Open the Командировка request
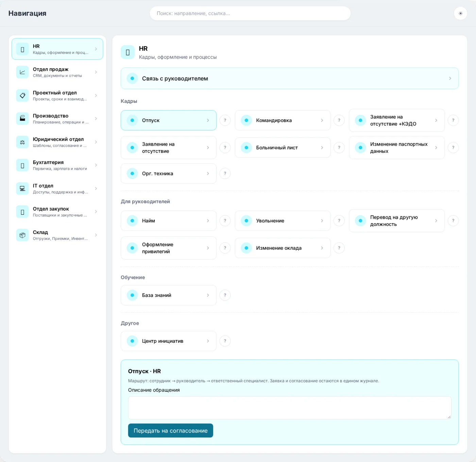476x462 pixels. 283,120
